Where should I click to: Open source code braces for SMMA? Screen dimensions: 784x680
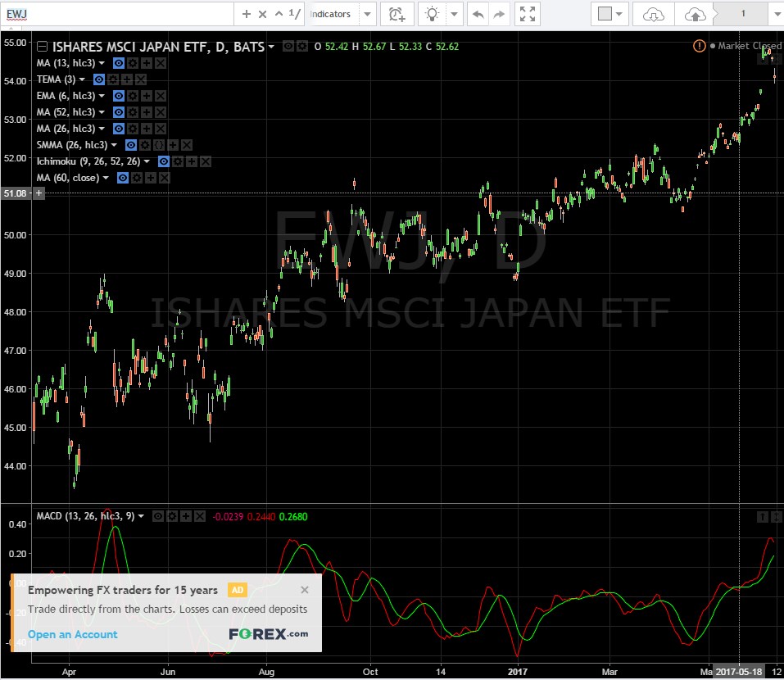click(x=159, y=146)
